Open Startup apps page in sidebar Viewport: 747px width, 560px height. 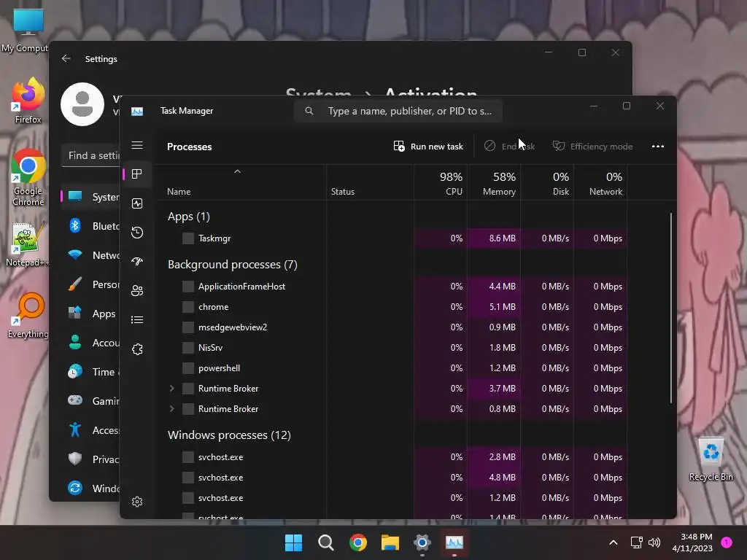[x=137, y=262]
